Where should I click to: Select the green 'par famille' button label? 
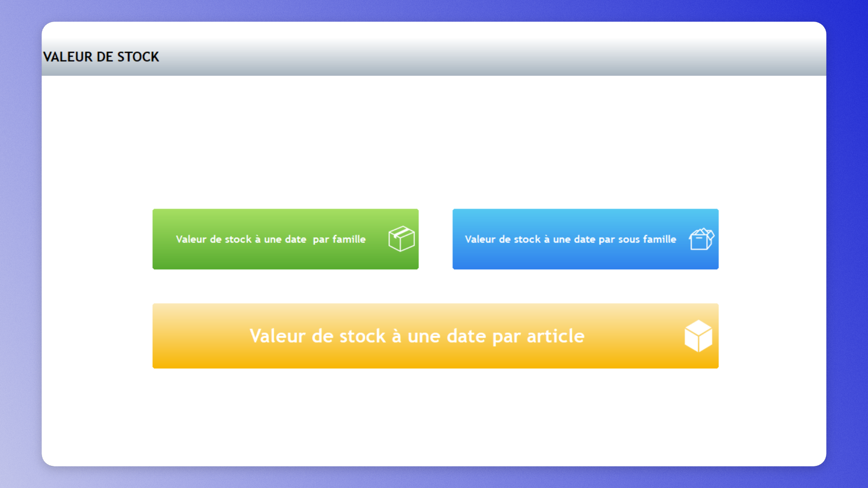coord(271,239)
